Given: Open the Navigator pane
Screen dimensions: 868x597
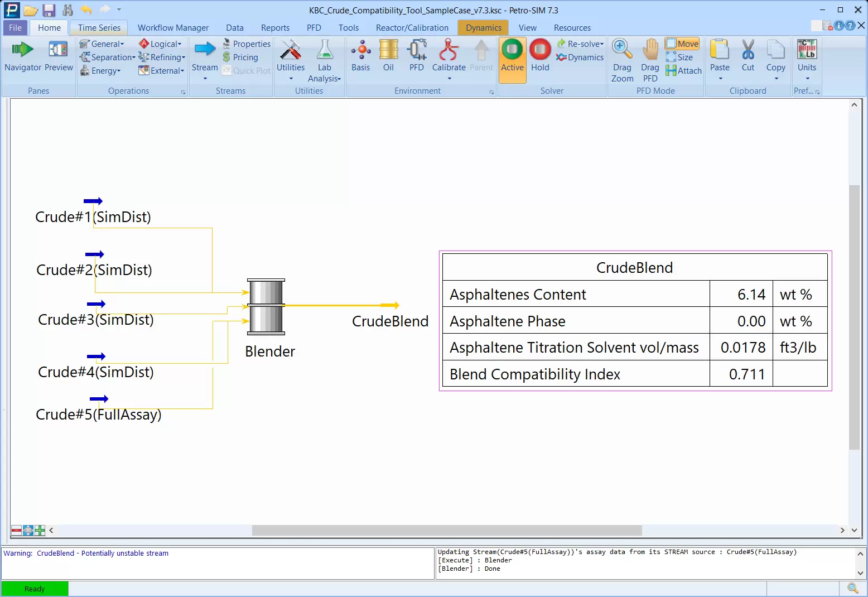Looking at the screenshot, I should coord(23,56).
